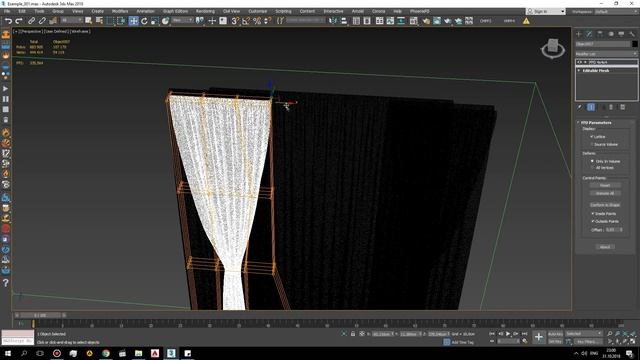Expand the Editable Mesh stack entry

click(x=579, y=71)
